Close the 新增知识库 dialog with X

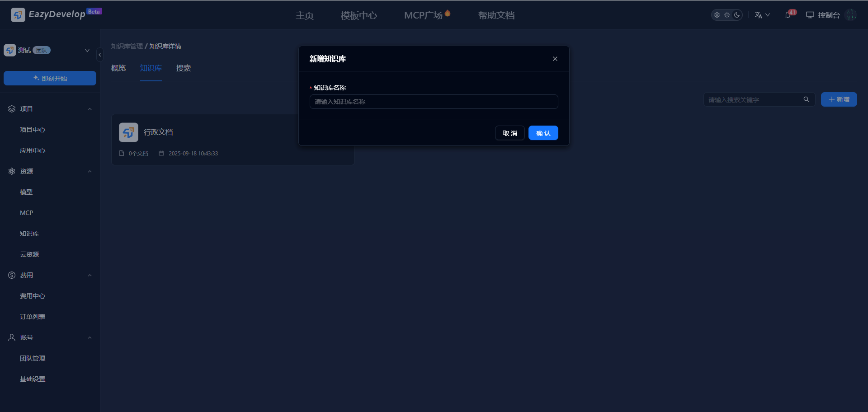click(555, 59)
